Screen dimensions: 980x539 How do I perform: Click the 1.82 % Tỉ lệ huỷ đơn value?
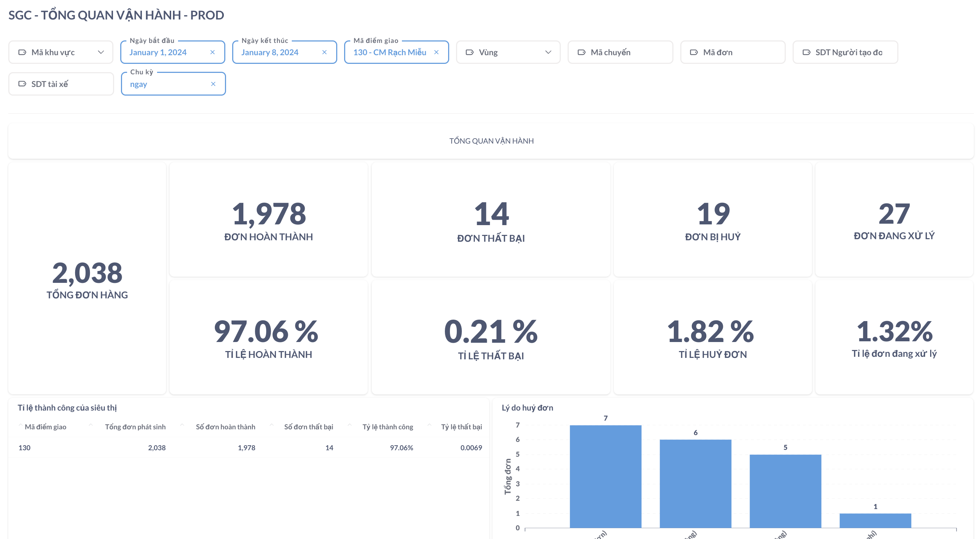pyautogui.click(x=711, y=331)
